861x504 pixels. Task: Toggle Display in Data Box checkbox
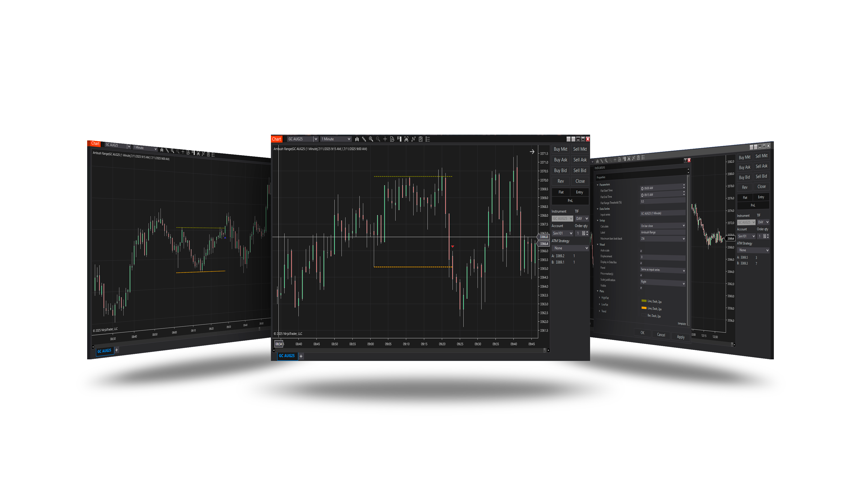coord(641,263)
